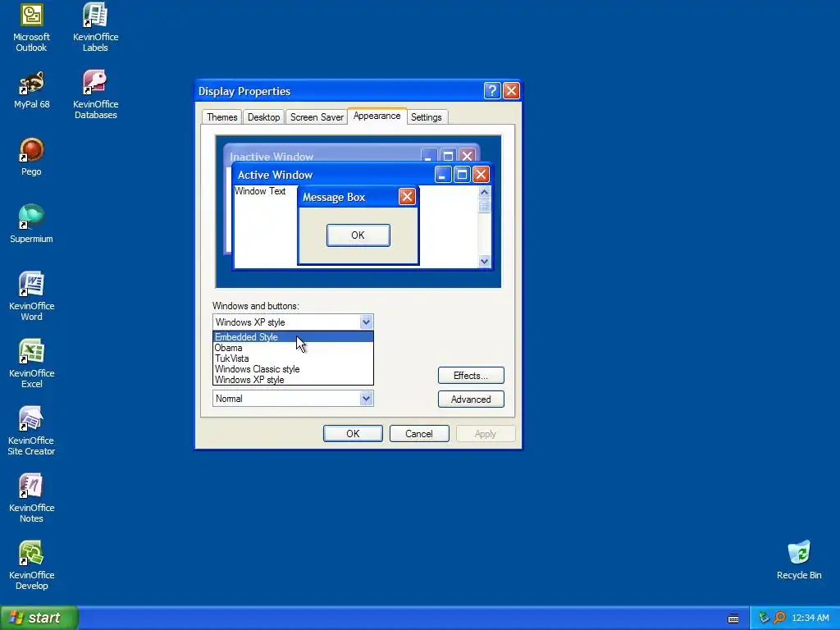The image size is (840, 630).
Task: Click the system clock showing 12:34 AM
Action: pyautogui.click(x=810, y=618)
